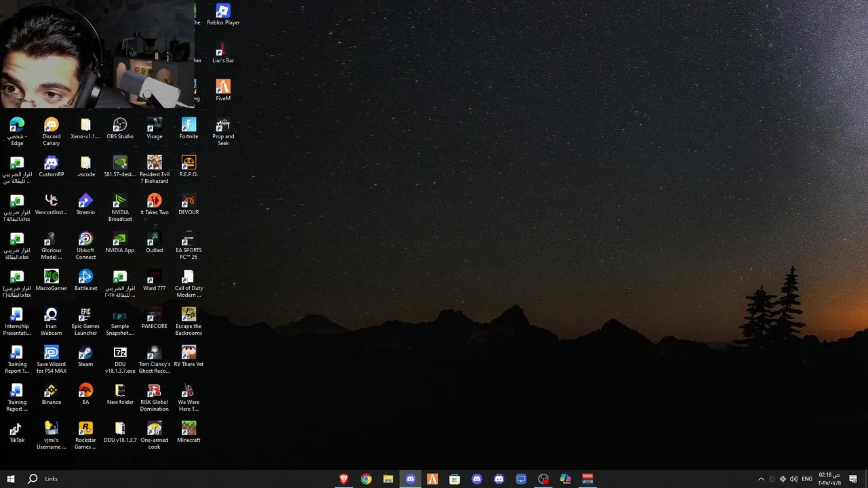
Task: Open File Explorer from the taskbar
Action: 388,479
